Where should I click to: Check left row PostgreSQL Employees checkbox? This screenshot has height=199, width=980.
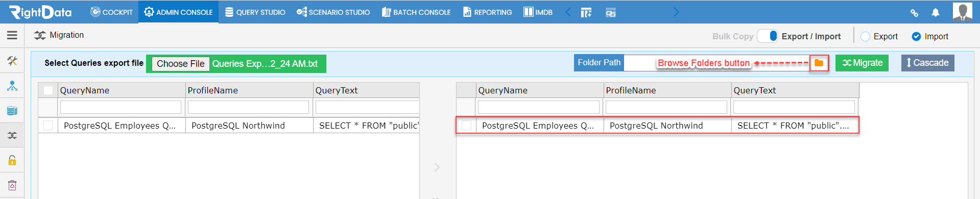pos(49,125)
